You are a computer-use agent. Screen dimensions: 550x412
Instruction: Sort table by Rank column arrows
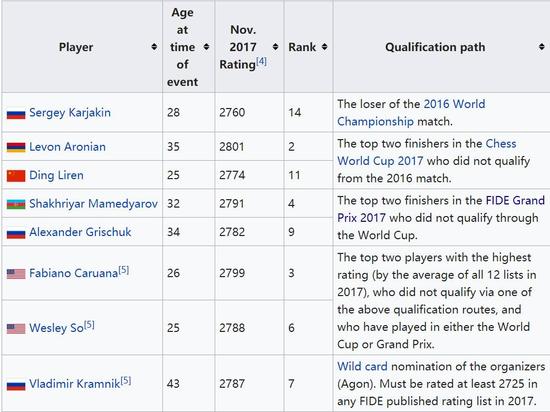coord(324,47)
